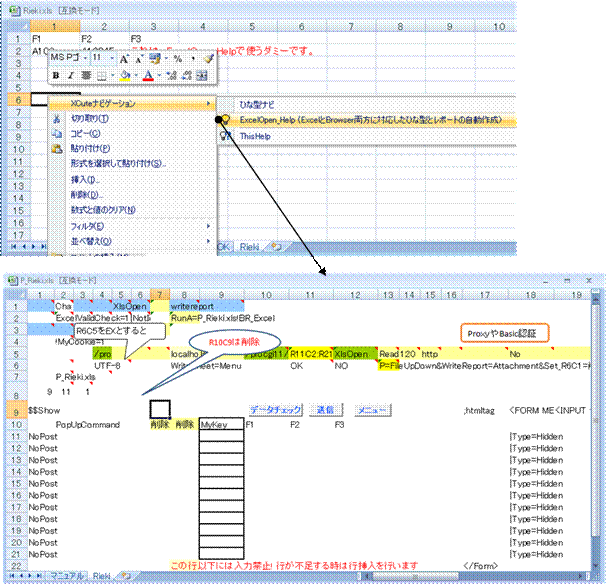This screenshot has width=606, height=584.
Task: Choose 形式を選択して貼り付け(S)
Action: coord(132,163)
